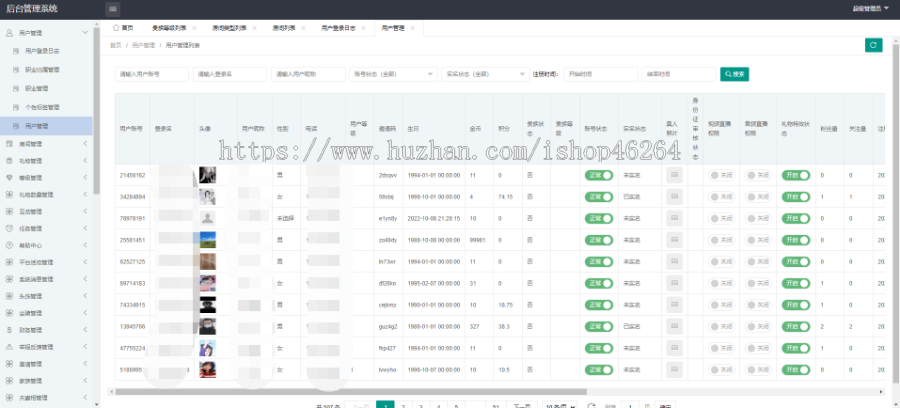Click the 帮助中心 question-mark sidebar icon

[9, 245]
